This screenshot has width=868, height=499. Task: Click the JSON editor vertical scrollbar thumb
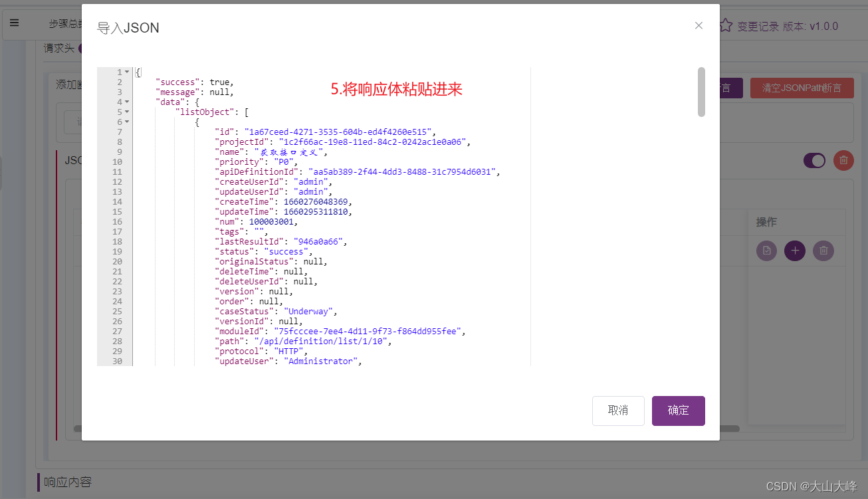click(x=701, y=92)
